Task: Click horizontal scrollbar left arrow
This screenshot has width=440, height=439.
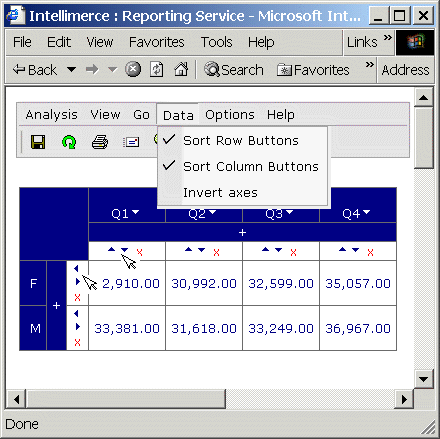Action: (17, 399)
